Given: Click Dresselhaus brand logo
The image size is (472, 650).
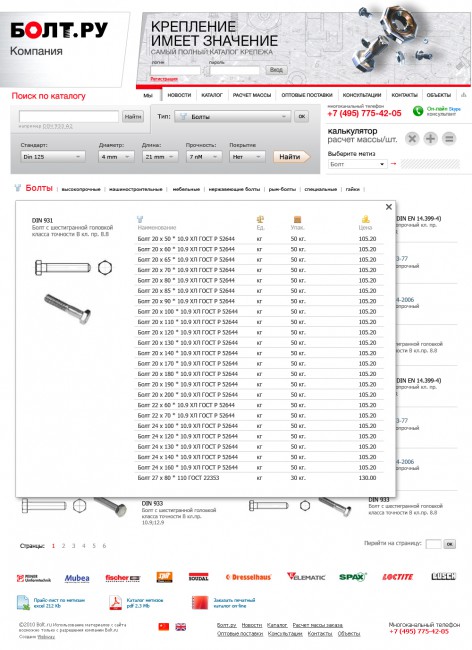Looking at the screenshot, I should click(x=248, y=577).
